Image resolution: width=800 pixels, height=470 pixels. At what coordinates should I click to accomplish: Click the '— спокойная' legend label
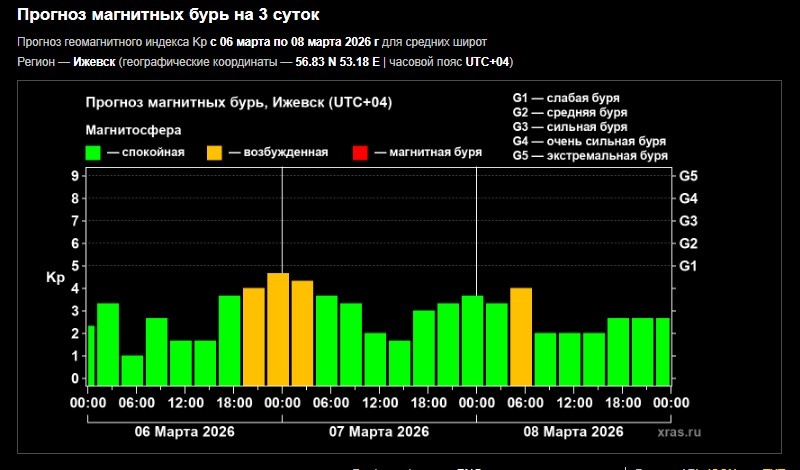[x=146, y=153]
